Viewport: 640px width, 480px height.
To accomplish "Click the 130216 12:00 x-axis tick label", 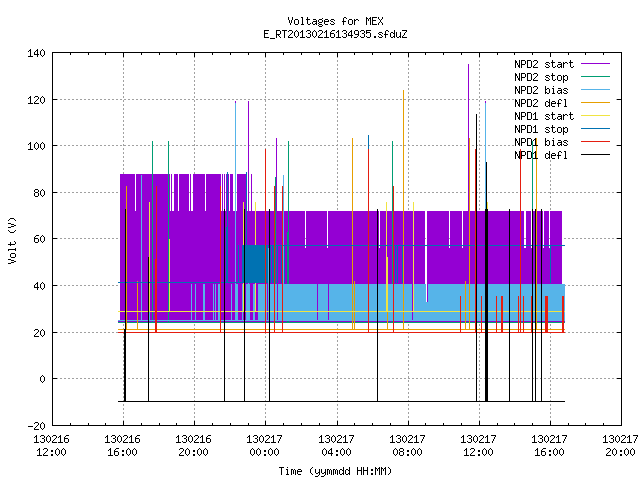I will click(x=51, y=446).
